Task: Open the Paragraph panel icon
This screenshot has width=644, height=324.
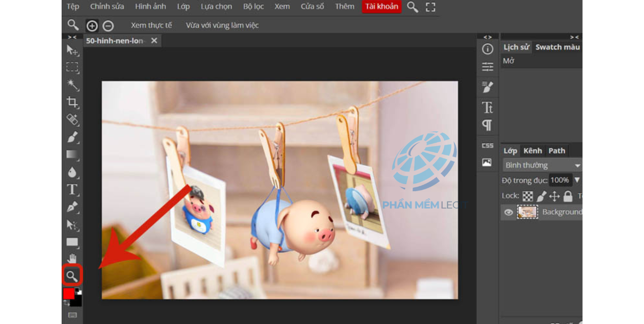Action: (487, 125)
